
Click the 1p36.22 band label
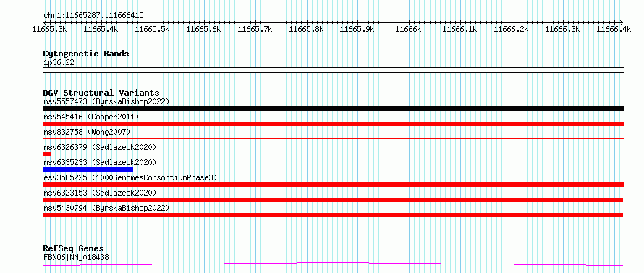59,63
